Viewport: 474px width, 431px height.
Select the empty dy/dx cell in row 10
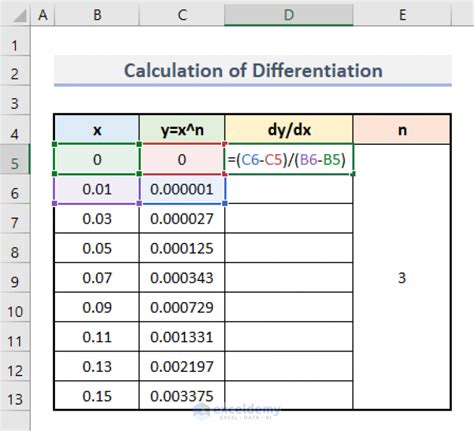[x=289, y=307]
